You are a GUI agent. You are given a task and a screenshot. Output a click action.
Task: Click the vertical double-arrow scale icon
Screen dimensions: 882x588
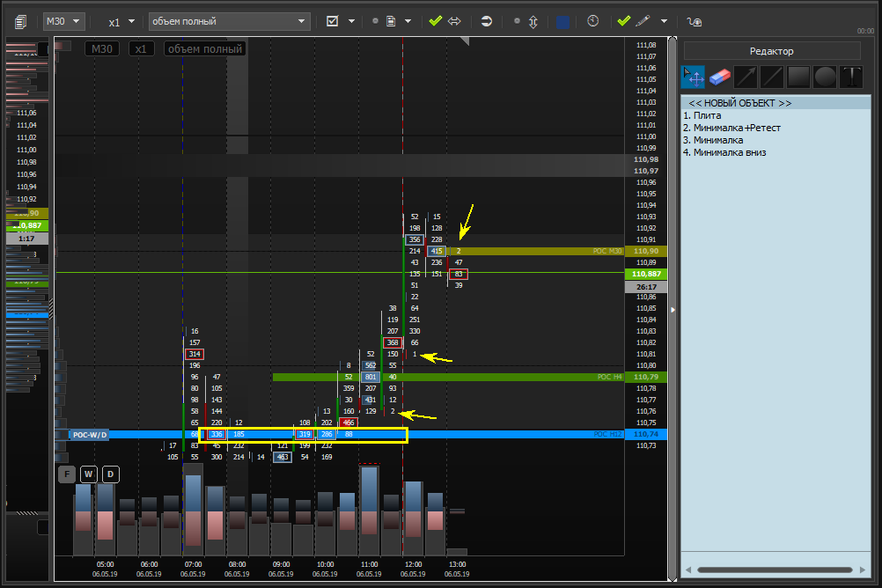pyautogui.click(x=533, y=21)
